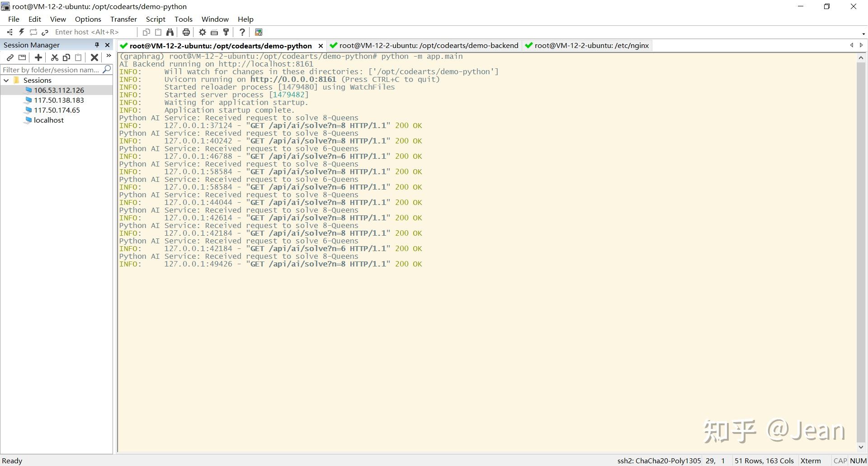Click the Quick Connect lightning icon
This screenshot has width=868, height=466.
coord(21,32)
